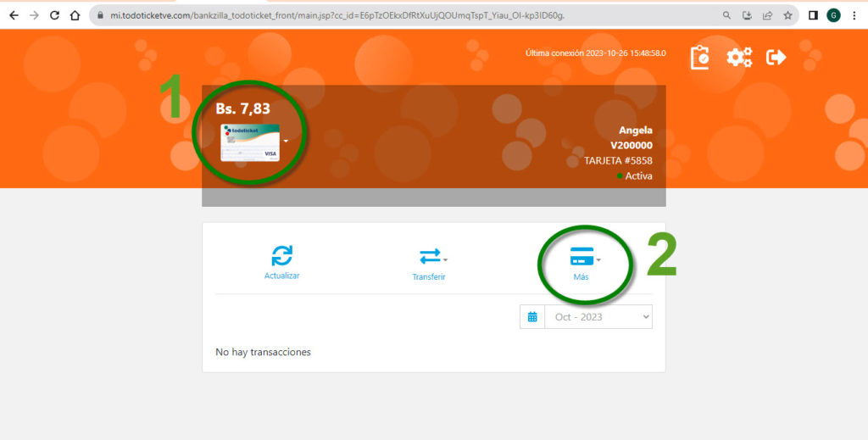Bookmark this page with the star icon
868x440 pixels.
787,15
